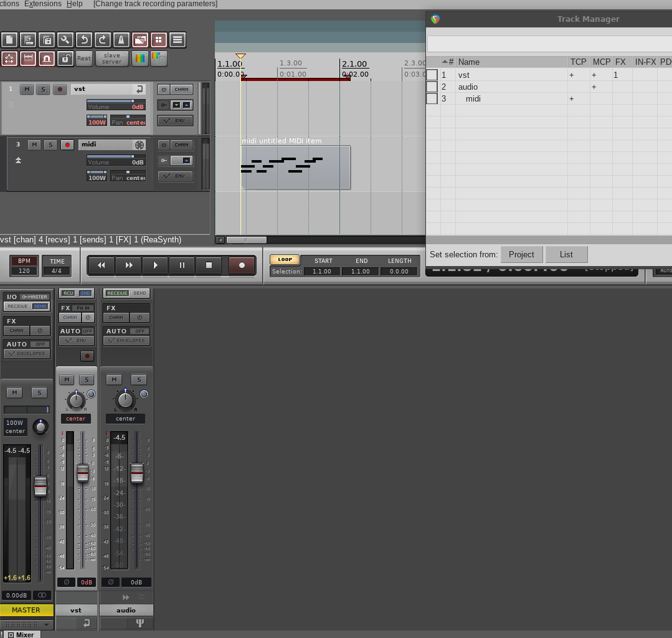Toggle FX bypass power button on vst track panel

tap(164, 90)
